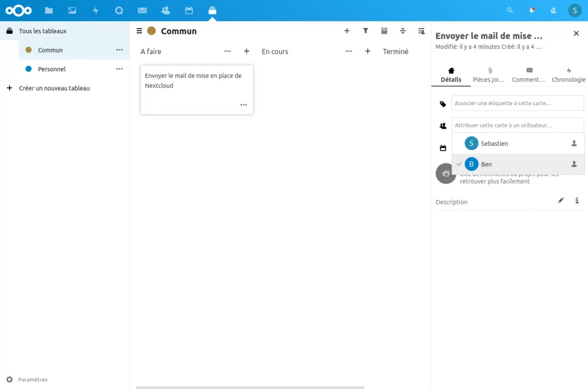Open the notifications bell
Screen dimensions: 588x389
coord(532,10)
